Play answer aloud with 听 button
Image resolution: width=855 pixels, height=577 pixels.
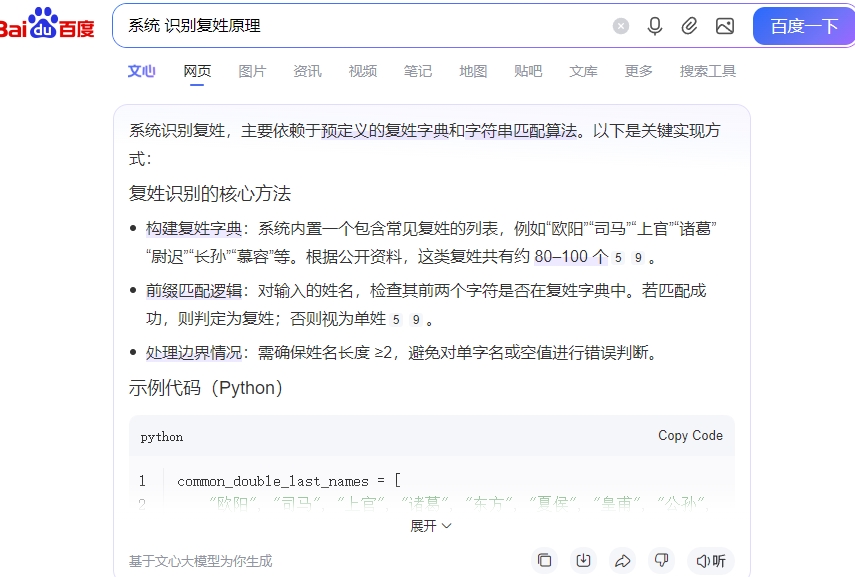tap(711, 560)
